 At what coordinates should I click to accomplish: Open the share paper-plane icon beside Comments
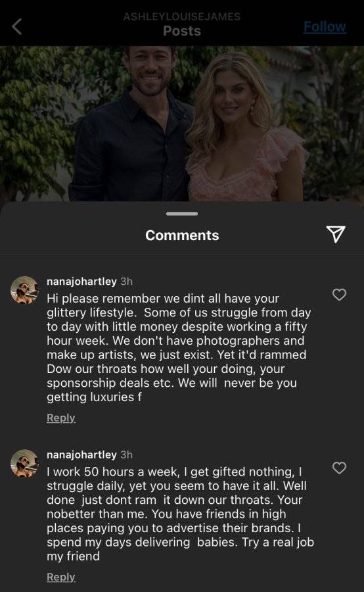point(335,234)
